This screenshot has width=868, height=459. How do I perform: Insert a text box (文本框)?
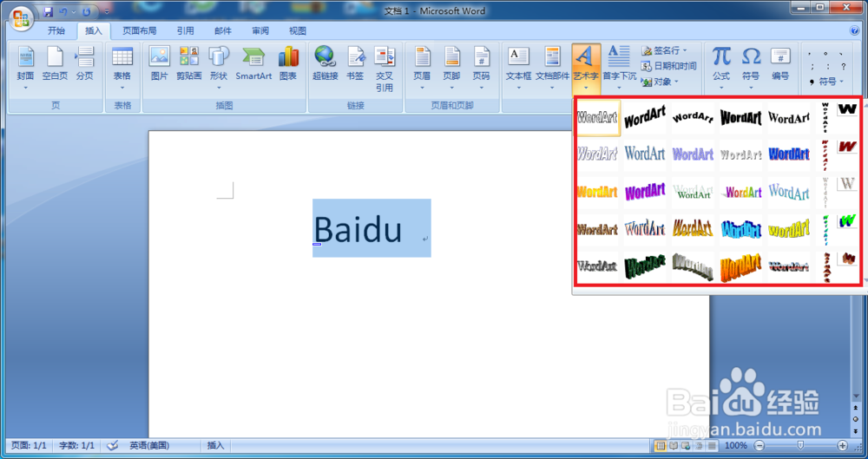tap(519, 68)
